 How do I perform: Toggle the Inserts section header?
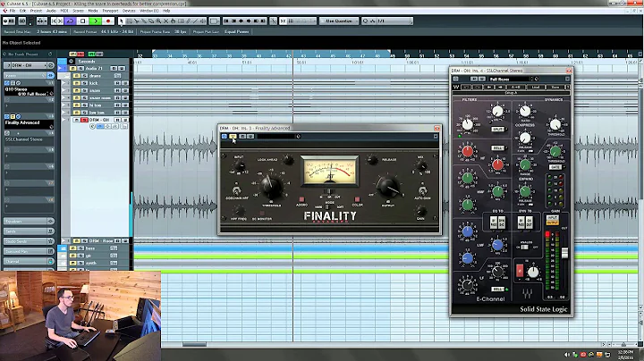tap(29, 75)
